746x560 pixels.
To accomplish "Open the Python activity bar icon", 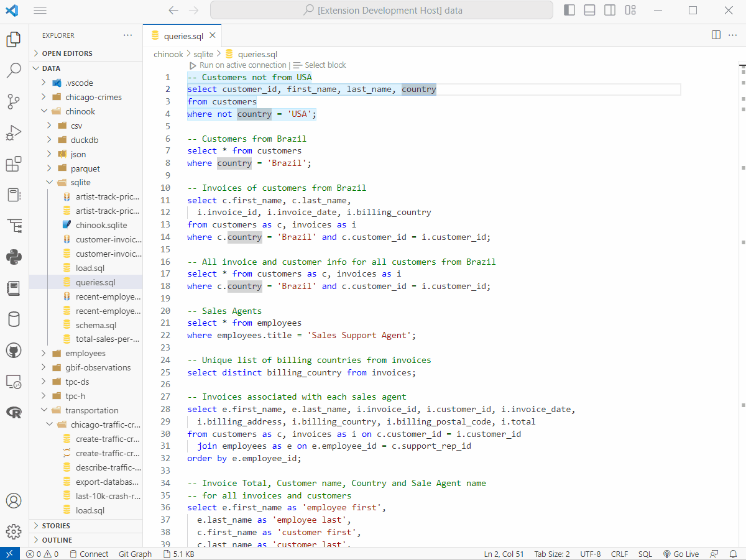I will coord(14,256).
